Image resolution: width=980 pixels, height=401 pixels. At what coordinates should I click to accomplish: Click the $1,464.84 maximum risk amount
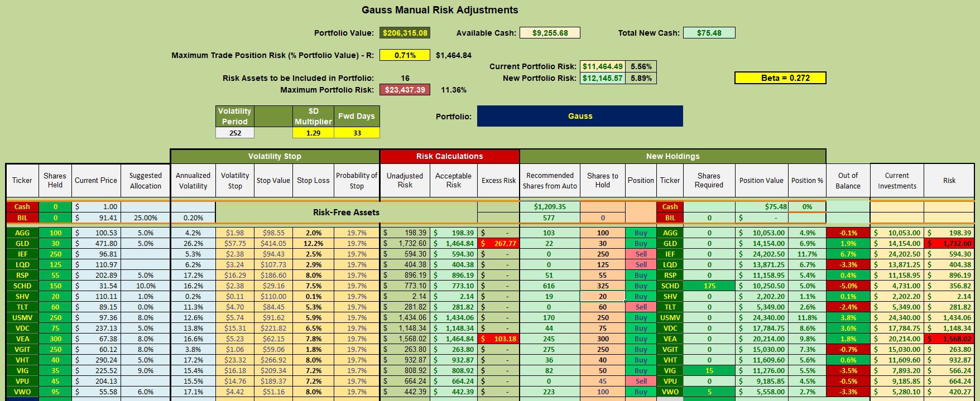click(x=453, y=55)
